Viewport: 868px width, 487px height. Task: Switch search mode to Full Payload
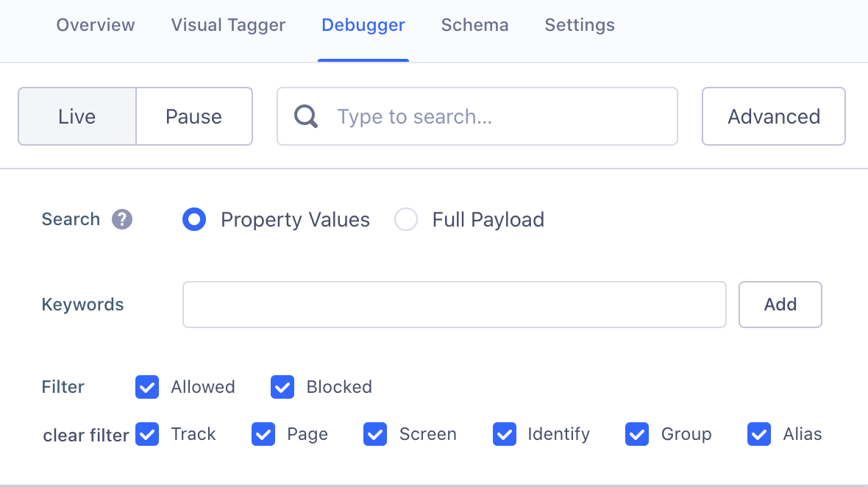406,219
